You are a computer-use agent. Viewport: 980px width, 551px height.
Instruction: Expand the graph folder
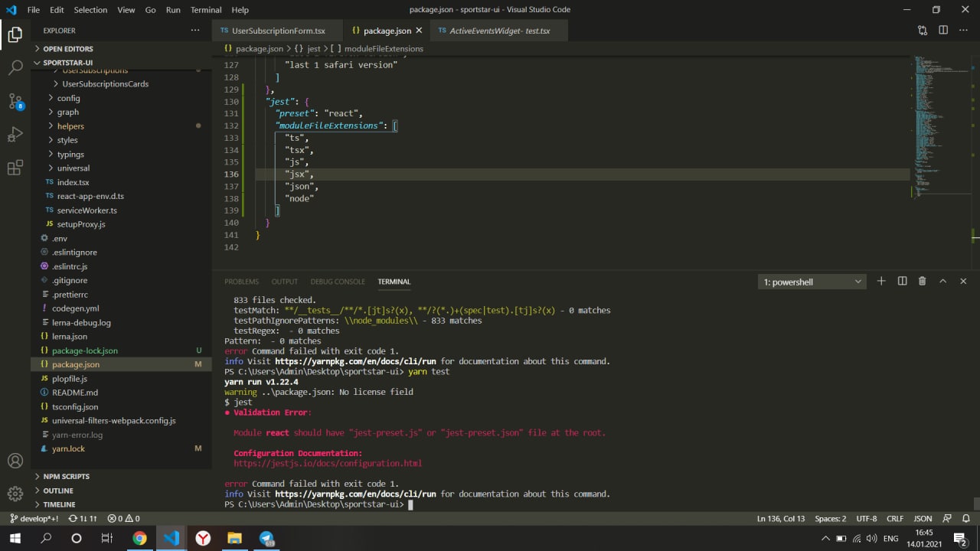[x=121, y=112]
